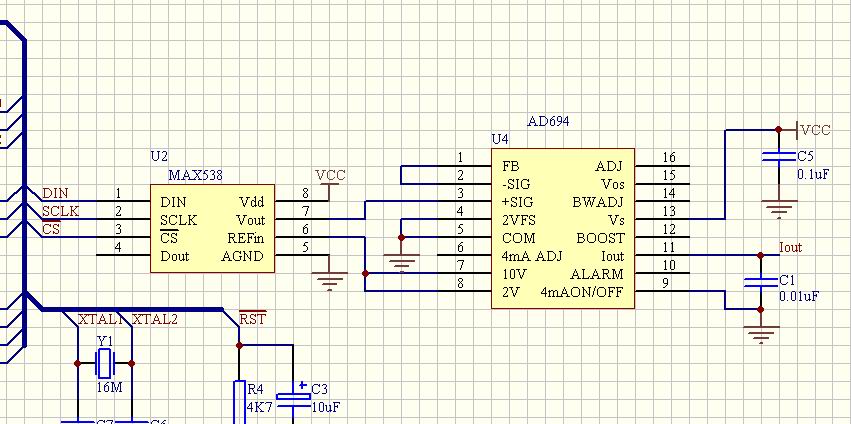Click the Iout net label

pyautogui.click(x=790, y=248)
